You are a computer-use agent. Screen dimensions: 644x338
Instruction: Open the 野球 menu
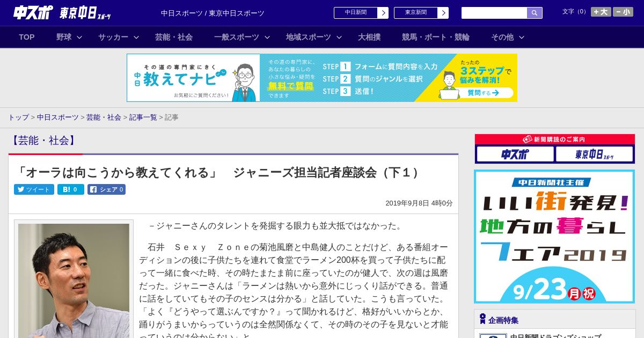pos(64,37)
